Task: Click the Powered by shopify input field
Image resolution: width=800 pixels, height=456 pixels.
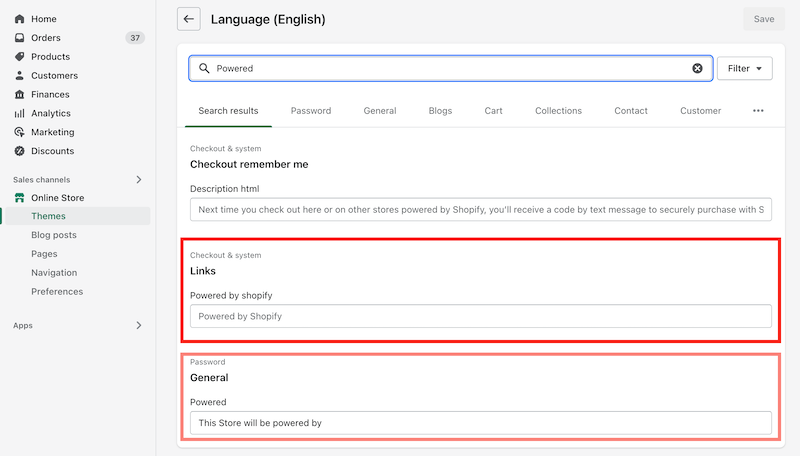Action: point(480,316)
